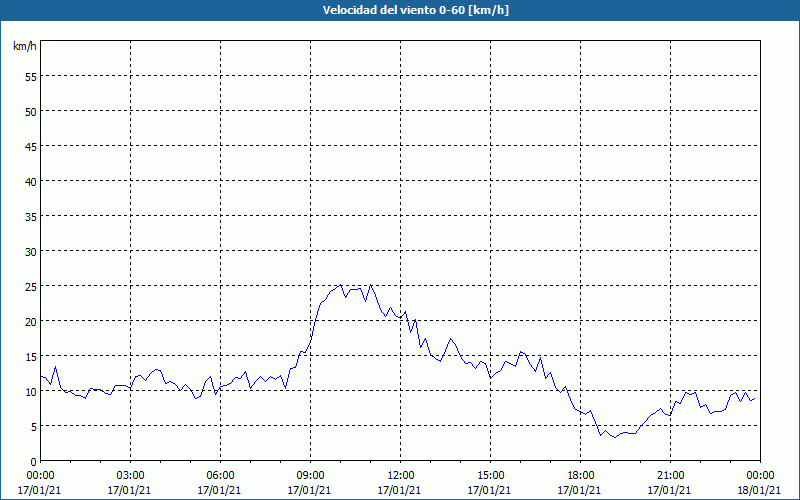Select the 35 y-axis tick label
800x500 pixels.
pyautogui.click(x=31, y=216)
